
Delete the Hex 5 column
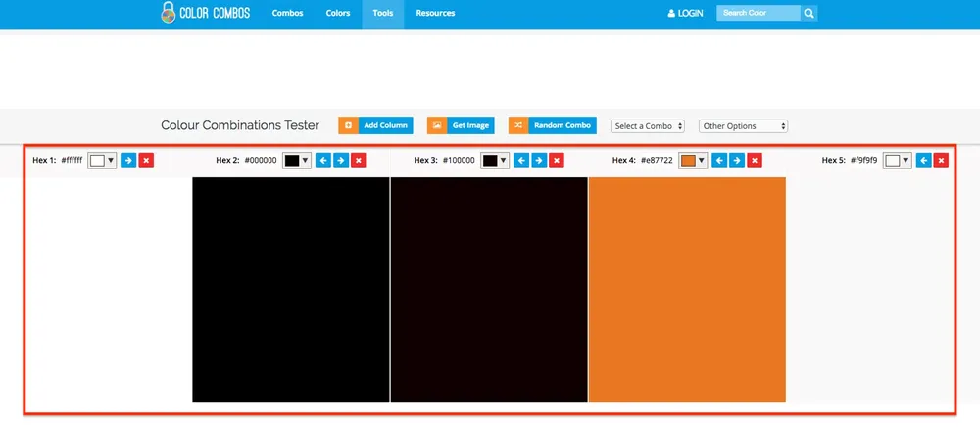point(941,161)
